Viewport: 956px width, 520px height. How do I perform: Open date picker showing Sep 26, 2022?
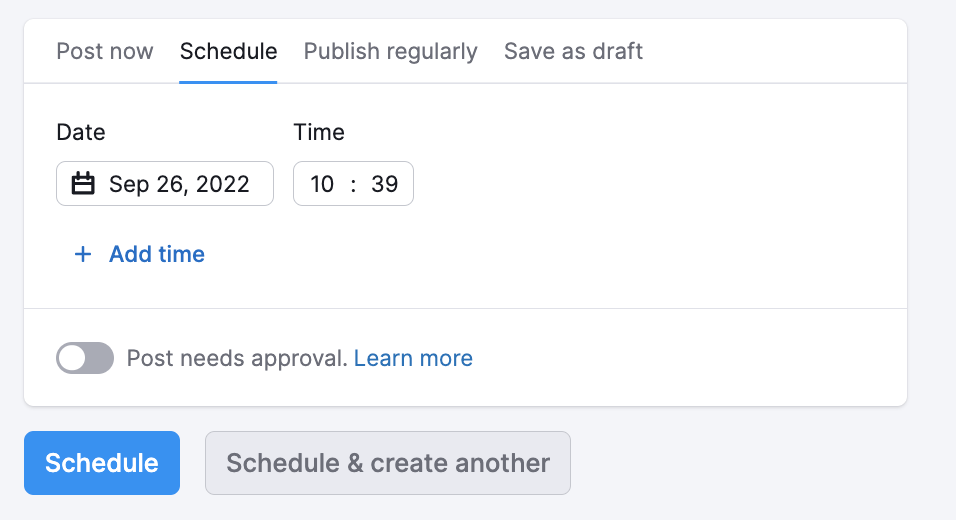[x=165, y=183]
